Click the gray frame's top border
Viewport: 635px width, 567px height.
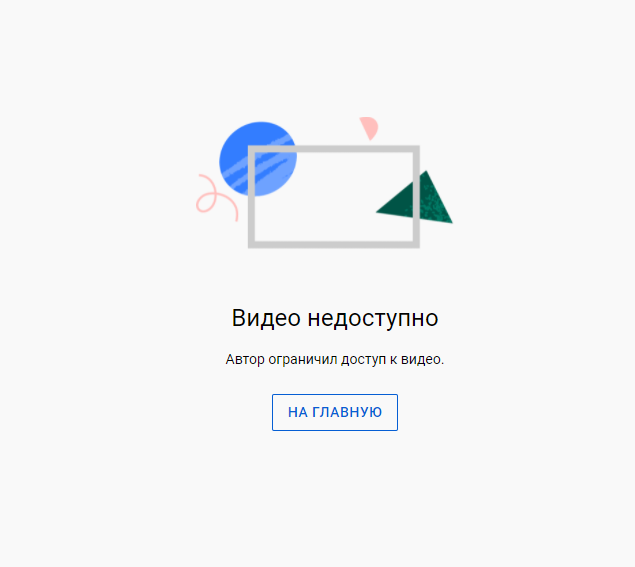click(x=334, y=149)
